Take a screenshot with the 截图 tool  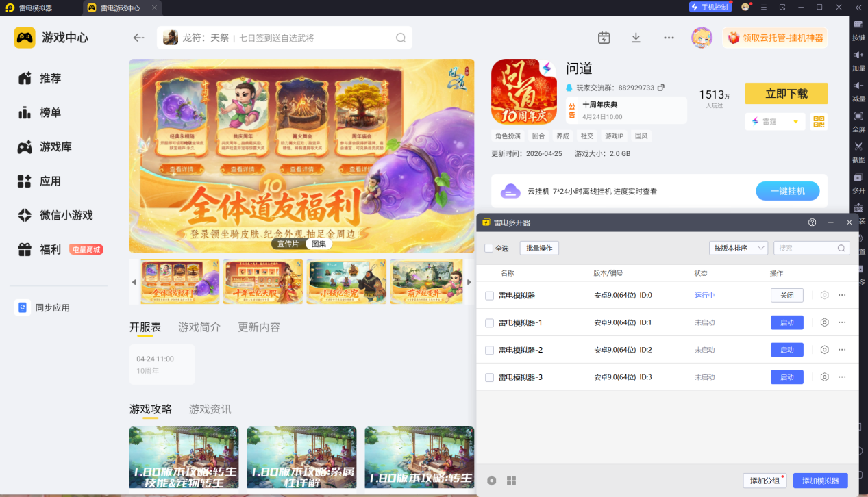coord(858,152)
